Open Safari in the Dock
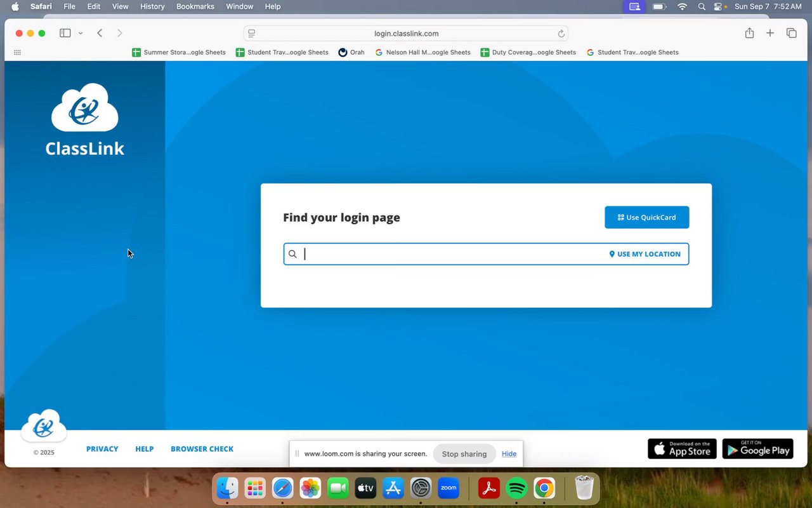Viewport: 812px width, 508px height. [x=282, y=488]
